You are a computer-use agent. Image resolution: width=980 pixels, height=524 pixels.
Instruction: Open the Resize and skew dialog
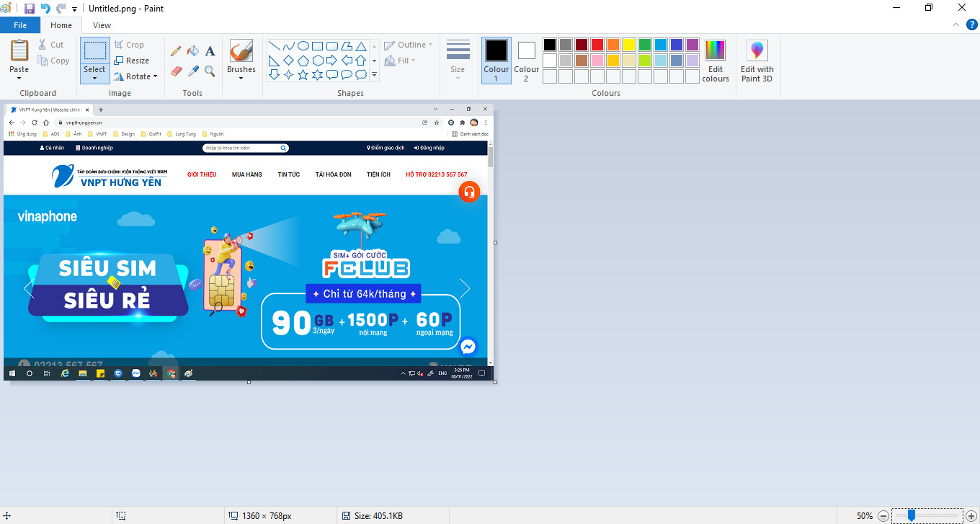pyautogui.click(x=132, y=61)
